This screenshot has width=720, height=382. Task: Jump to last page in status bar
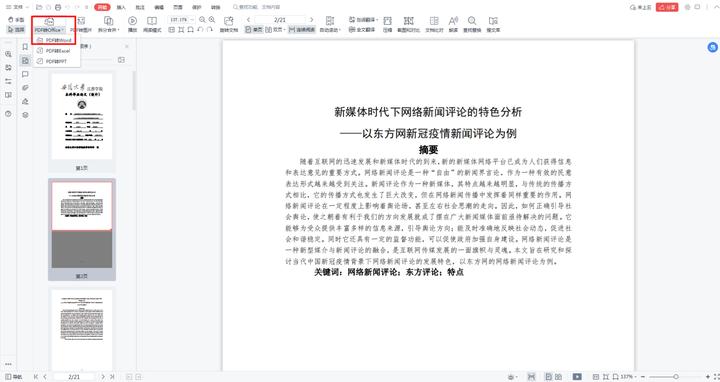pyautogui.click(x=112, y=377)
